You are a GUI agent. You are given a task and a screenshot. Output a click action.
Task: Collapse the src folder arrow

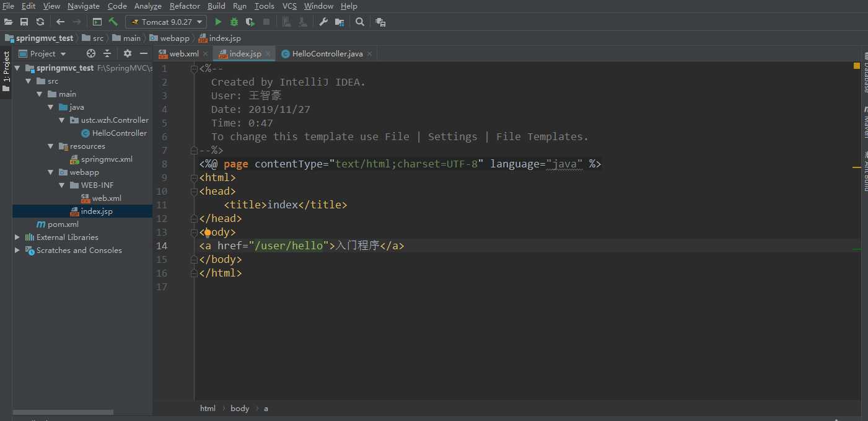28,81
